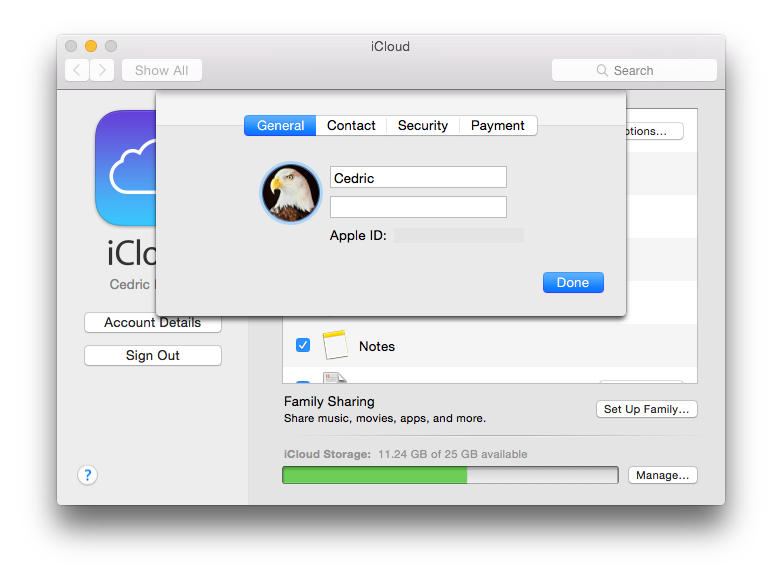The width and height of the screenshot is (782, 584).
Task: Open the Security tab
Action: 422,126
